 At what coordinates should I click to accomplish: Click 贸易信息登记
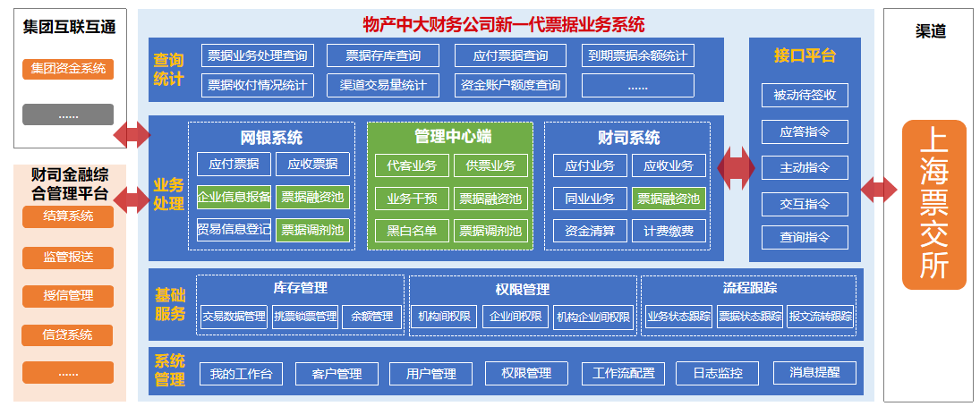point(234,230)
